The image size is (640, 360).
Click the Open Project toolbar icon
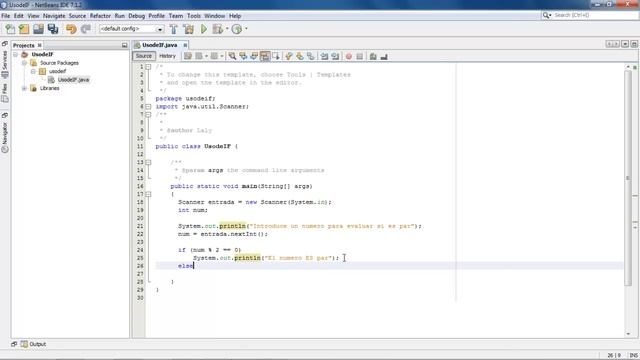pos(38,29)
